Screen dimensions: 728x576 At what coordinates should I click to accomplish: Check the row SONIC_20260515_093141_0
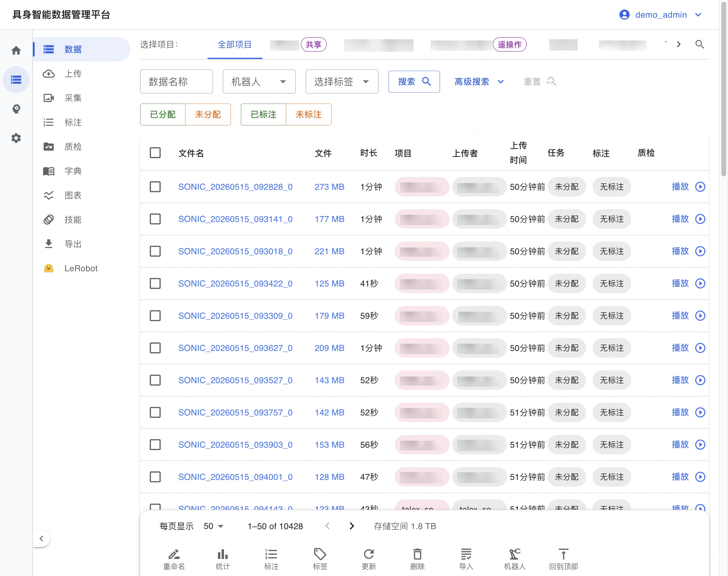(155, 219)
